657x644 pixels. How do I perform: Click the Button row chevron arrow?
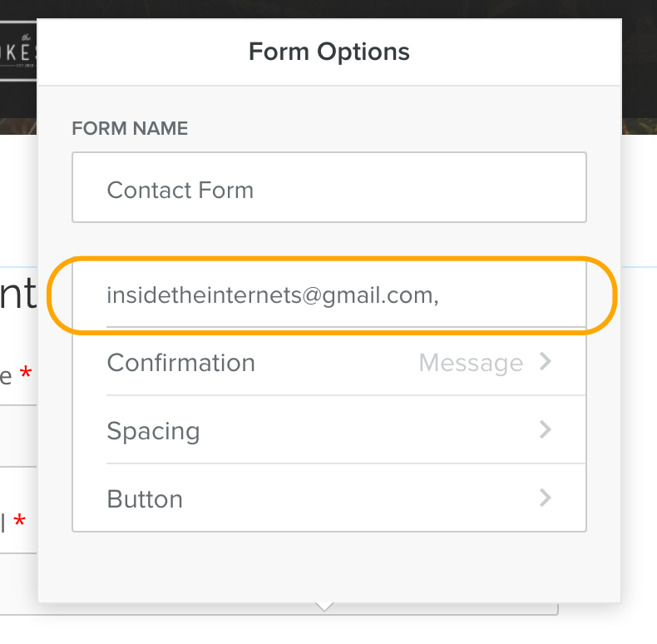(x=545, y=498)
